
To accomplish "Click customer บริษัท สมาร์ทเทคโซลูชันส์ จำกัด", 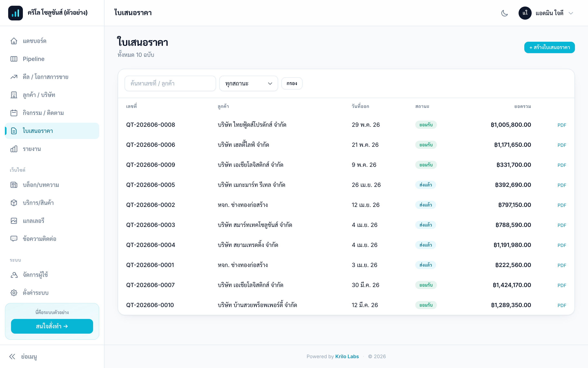I will pos(255,225).
